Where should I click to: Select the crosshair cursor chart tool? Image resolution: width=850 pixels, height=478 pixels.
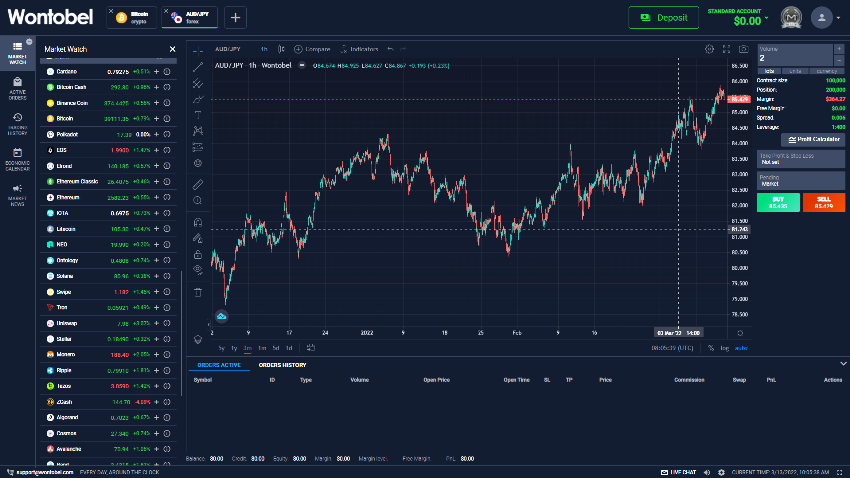tap(198, 50)
